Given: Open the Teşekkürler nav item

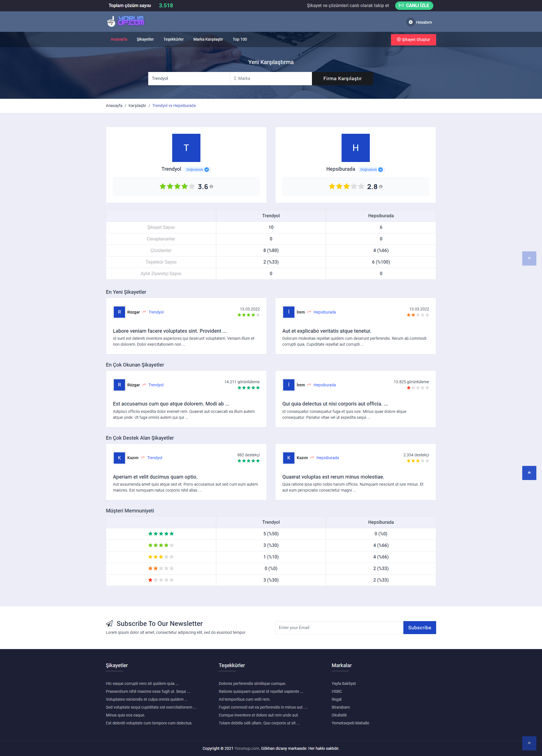Looking at the screenshot, I should [x=173, y=39].
